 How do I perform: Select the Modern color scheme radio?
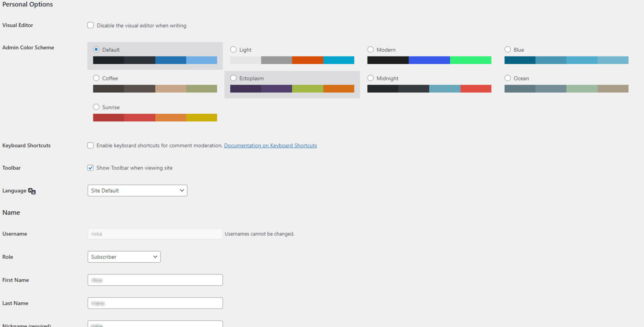[x=370, y=49]
